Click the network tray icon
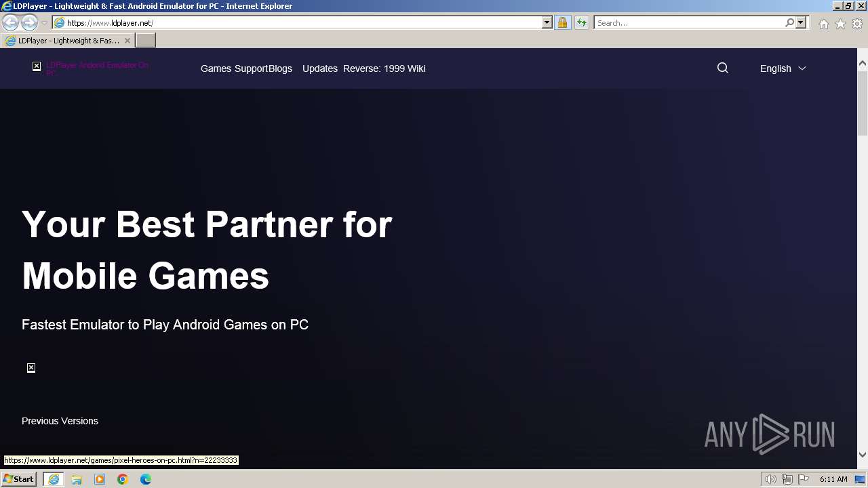The image size is (868, 488). [x=787, y=479]
